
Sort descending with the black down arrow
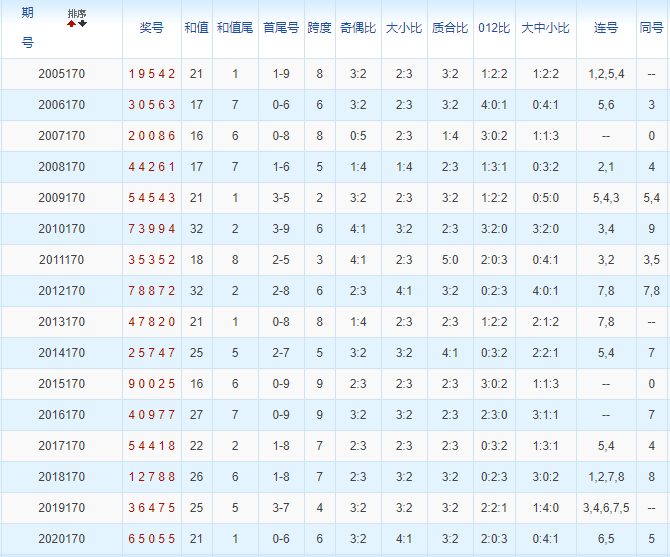tap(82, 23)
